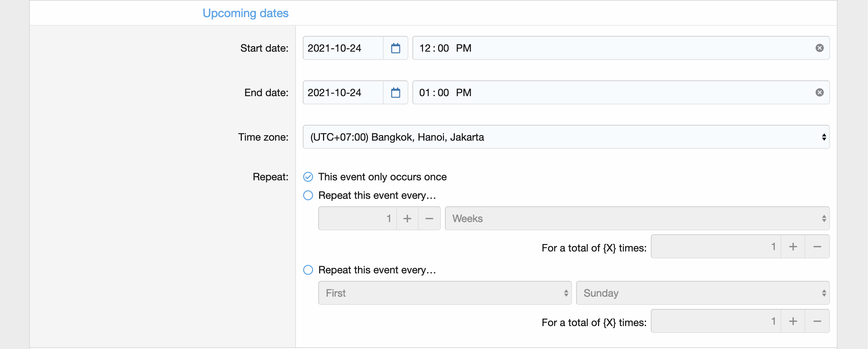
Task: Open the Time zone dropdown
Action: click(566, 137)
